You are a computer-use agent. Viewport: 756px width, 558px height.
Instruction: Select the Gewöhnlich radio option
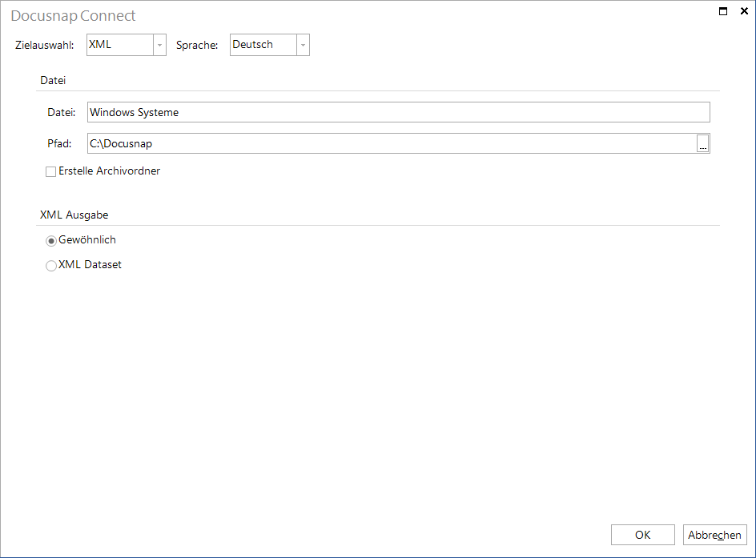(x=50, y=240)
